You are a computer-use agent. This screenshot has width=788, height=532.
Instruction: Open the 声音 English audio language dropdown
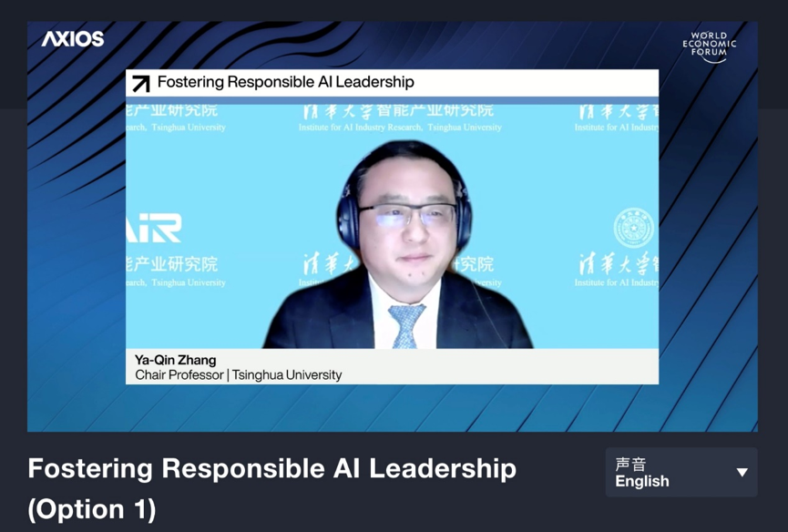coord(681,472)
